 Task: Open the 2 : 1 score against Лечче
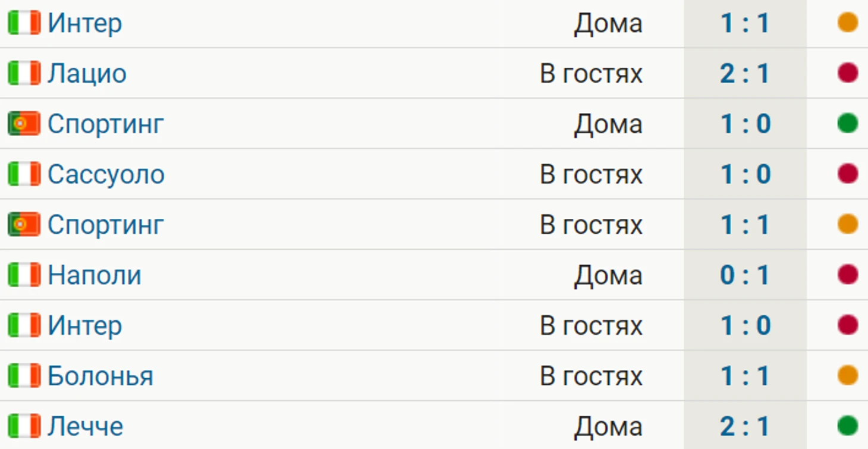(745, 426)
